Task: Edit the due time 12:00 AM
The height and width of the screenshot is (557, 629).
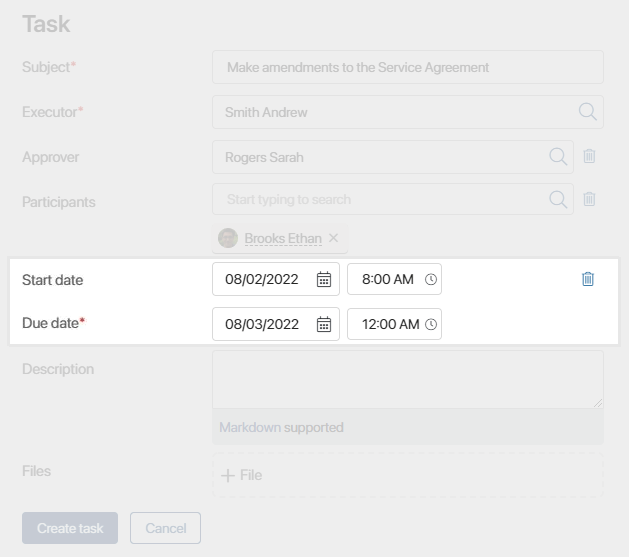Action: pos(394,324)
